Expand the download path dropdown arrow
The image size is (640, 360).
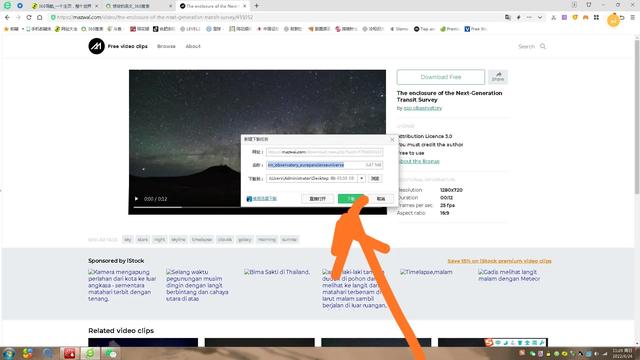point(362,178)
